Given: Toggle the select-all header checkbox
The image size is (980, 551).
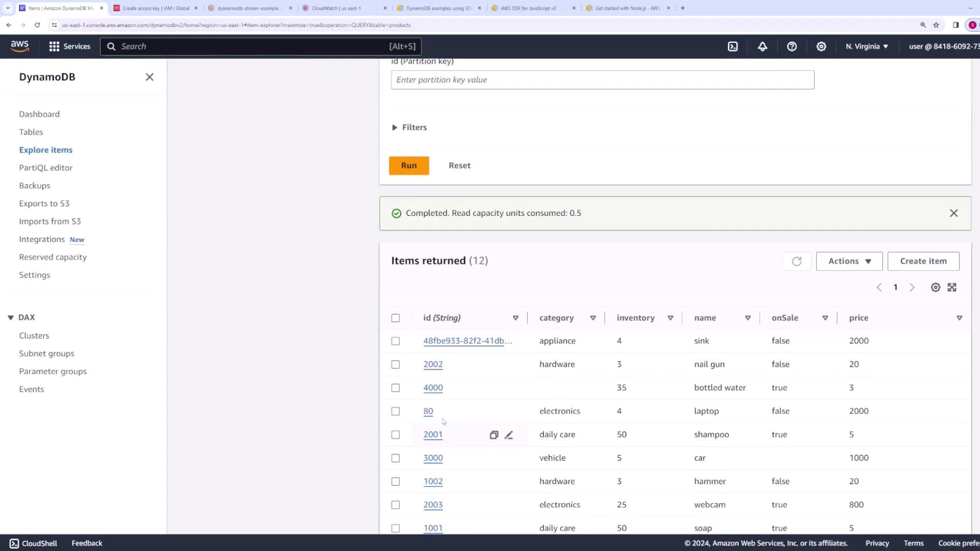Looking at the screenshot, I should (396, 318).
